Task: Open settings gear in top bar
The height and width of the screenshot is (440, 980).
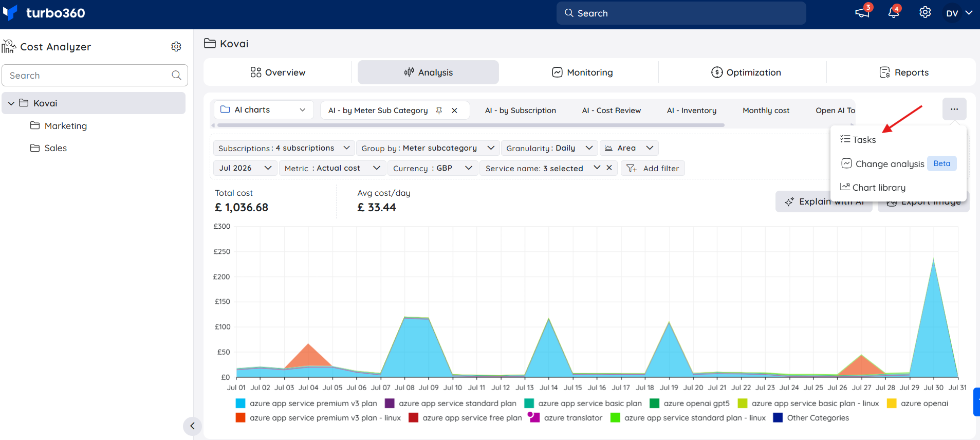Action: (925, 13)
